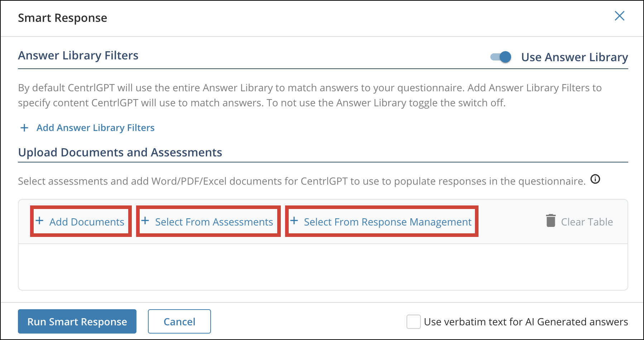The image size is (644, 340).
Task: Toggle the Use Answer Library switch off
Action: click(501, 57)
